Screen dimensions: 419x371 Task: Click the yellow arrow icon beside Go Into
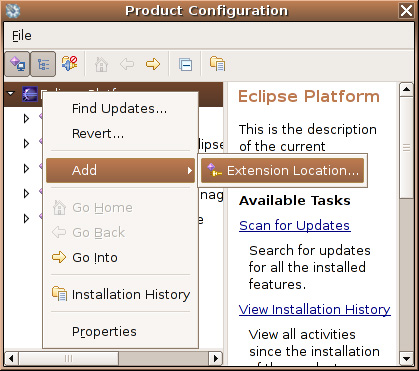(x=59, y=257)
